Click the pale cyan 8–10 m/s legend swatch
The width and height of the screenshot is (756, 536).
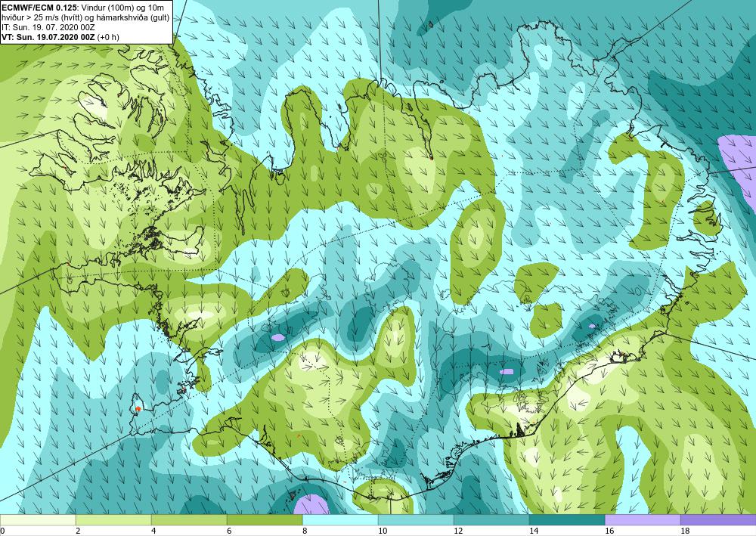[x=340, y=520]
